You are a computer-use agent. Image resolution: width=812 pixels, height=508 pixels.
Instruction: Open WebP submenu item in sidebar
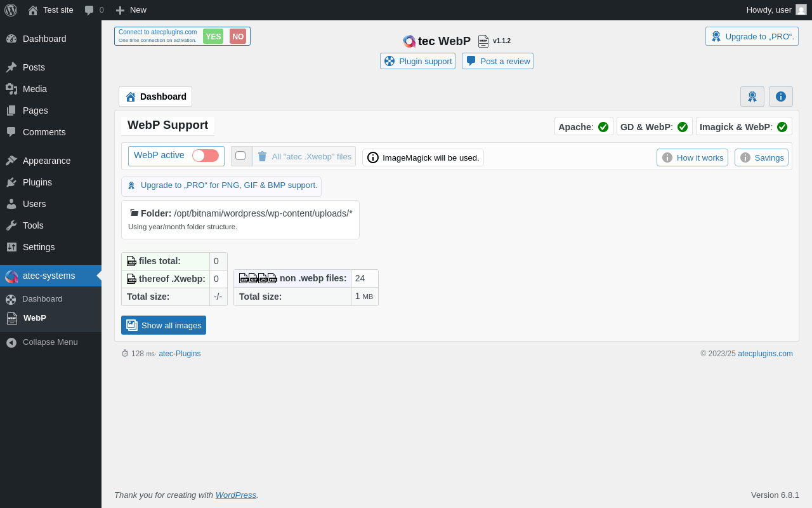coord(34,318)
